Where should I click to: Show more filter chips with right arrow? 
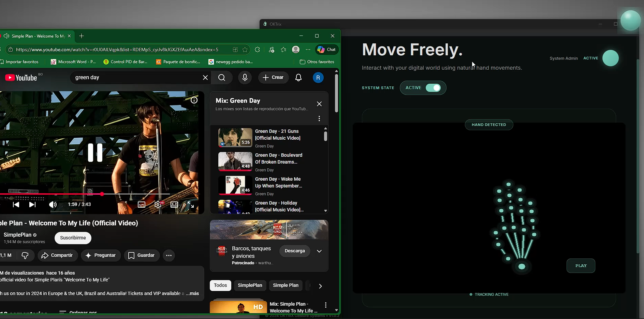[320, 286]
